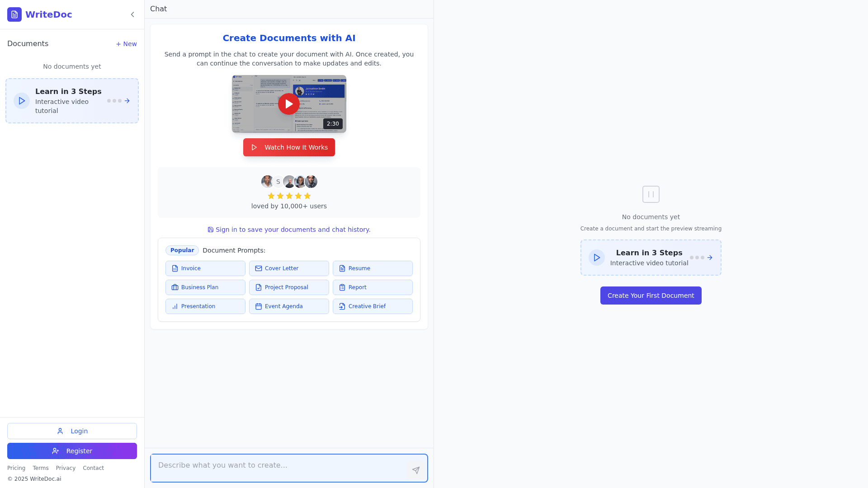This screenshot has width=868, height=488.
Task: Select the Report prompt
Action: 373,287
